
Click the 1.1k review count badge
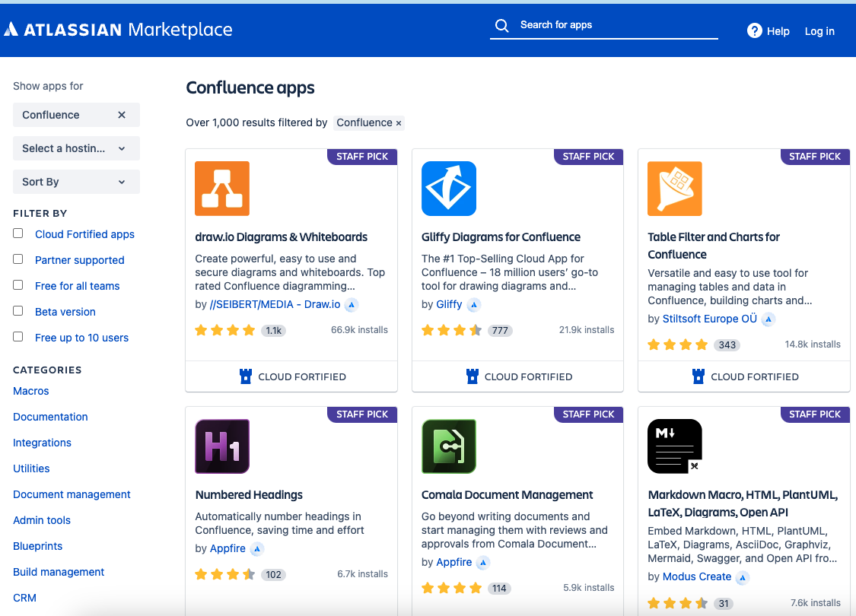click(x=273, y=331)
